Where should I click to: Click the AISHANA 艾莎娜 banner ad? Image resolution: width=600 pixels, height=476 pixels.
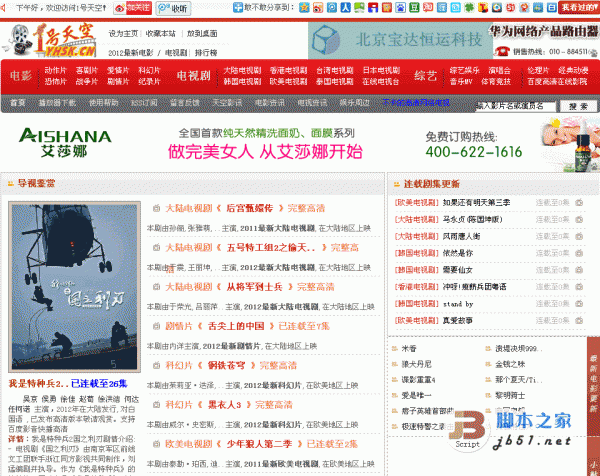click(x=300, y=144)
